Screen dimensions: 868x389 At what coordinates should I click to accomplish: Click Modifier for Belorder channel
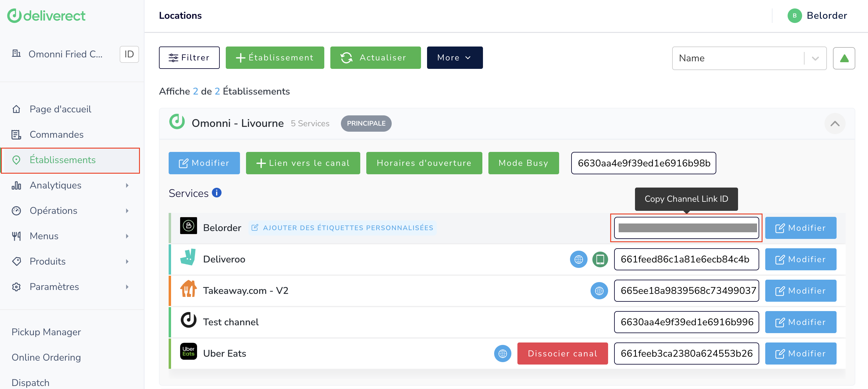tap(800, 228)
